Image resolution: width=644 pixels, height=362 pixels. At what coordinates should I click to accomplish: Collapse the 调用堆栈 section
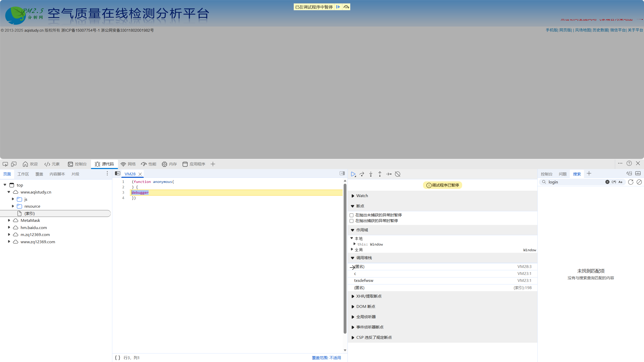[x=352, y=258]
